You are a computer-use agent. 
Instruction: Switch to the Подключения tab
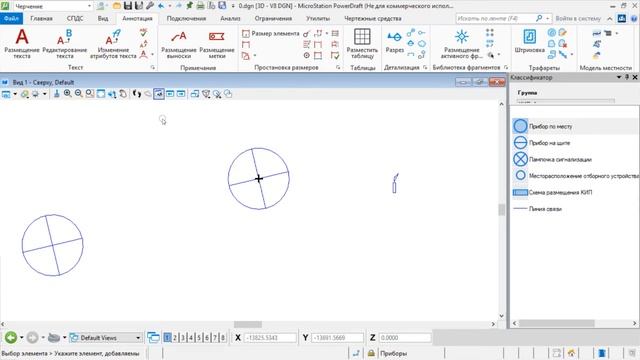click(x=186, y=18)
